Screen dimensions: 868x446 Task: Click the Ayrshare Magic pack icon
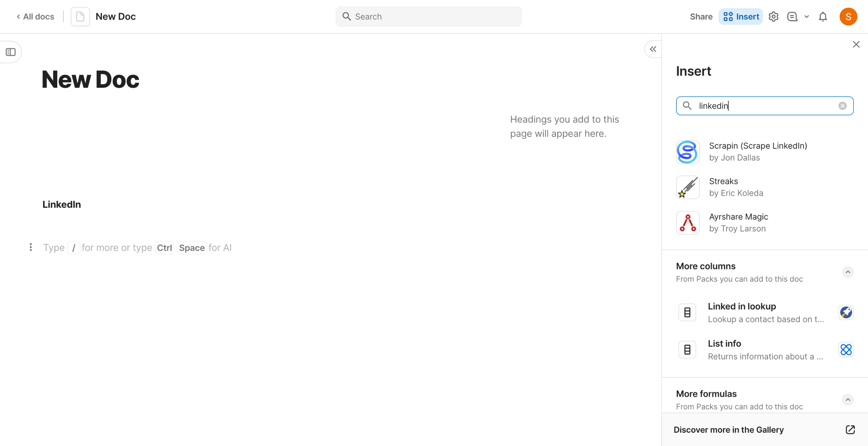pyautogui.click(x=687, y=223)
